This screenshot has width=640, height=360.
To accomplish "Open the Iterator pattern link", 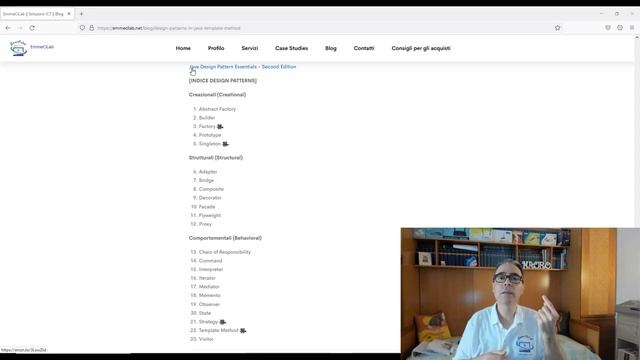I will pyautogui.click(x=207, y=278).
